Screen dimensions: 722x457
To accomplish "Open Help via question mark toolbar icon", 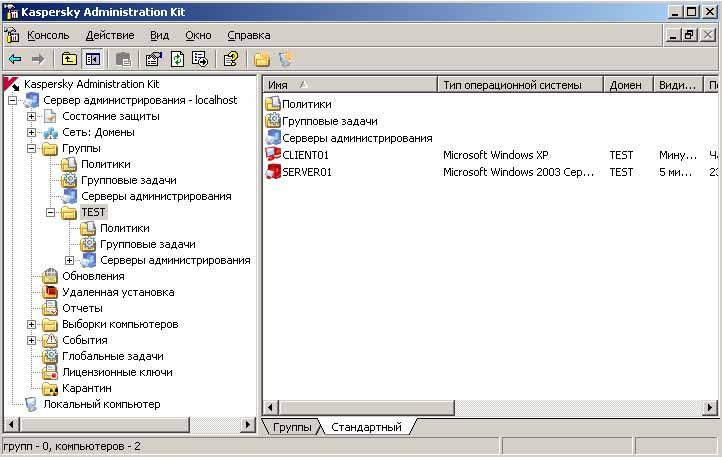I will coord(231,59).
